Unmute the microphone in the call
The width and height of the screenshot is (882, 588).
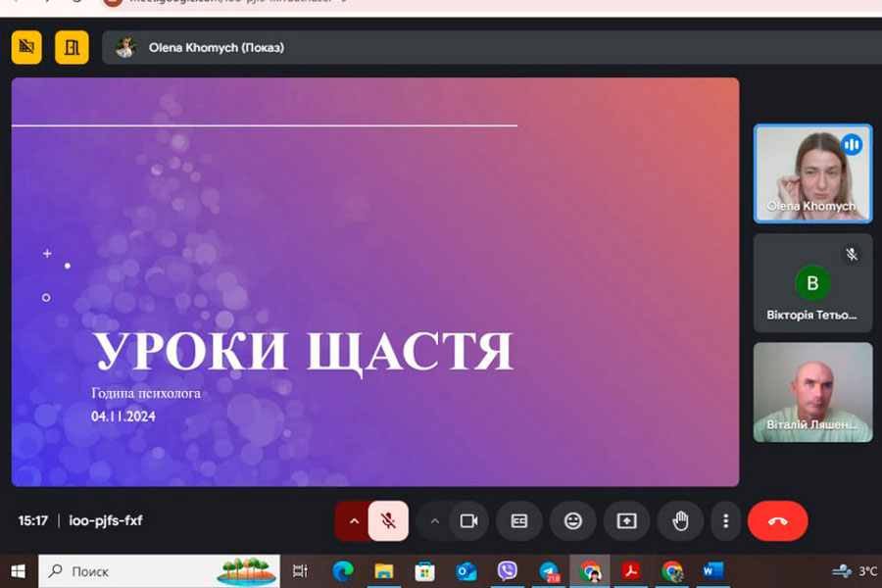tap(388, 520)
